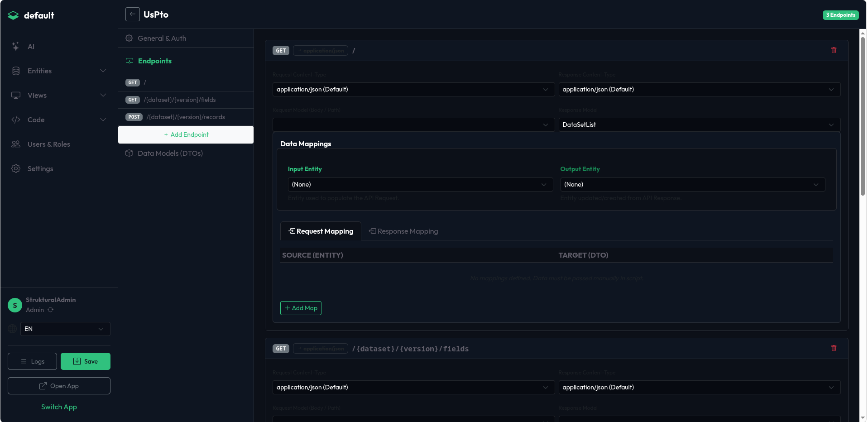Click the Switch App link
The height and width of the screenshot is (422, 868).
coord(59,407)
